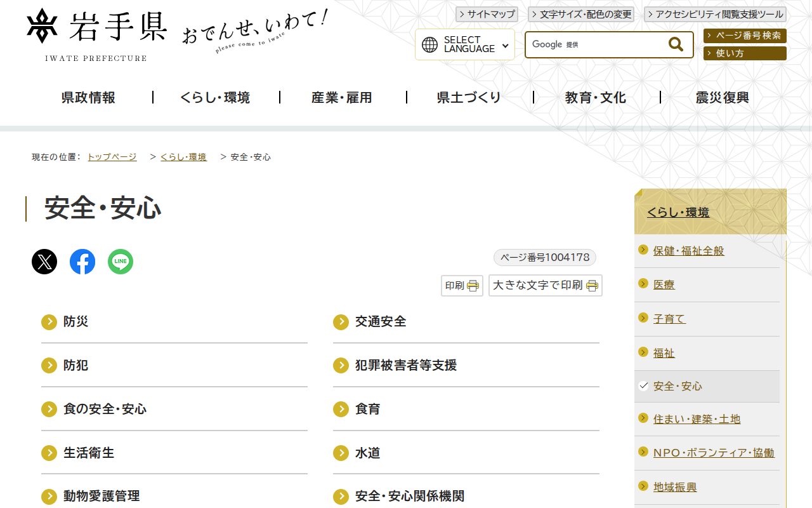Image resolution: width=812 pixels, height=508 pixels.
Task: Click sidebar bullet icon beside NPO・ボランティア・協働
Action: pyautogui.click(x=643, y=451)
